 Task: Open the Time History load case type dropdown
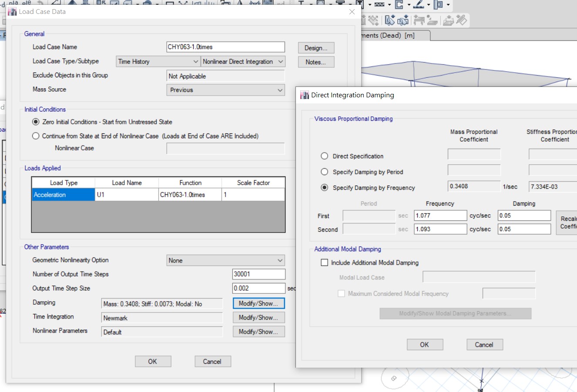(x=158, y=61)
